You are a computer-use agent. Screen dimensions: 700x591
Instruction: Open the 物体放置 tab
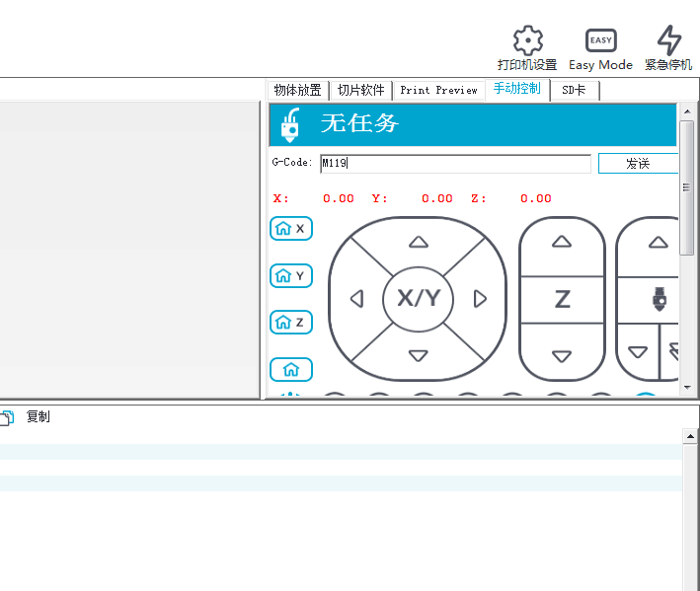pos(297,90)
